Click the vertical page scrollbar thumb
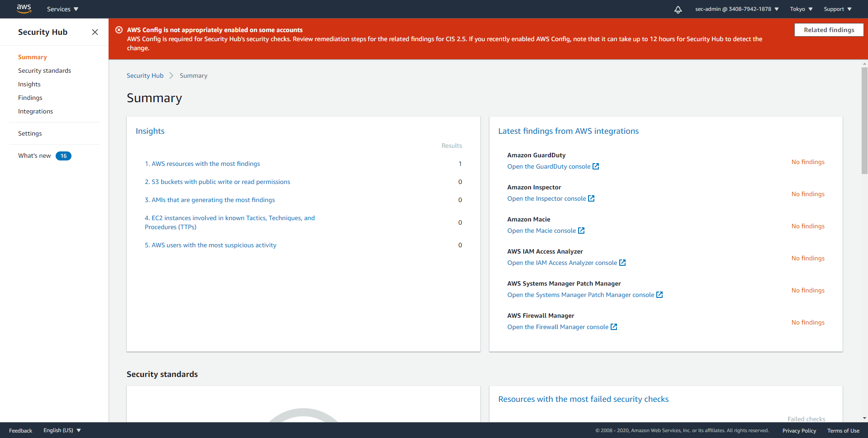The image size is (868, 438). [864, 120]
